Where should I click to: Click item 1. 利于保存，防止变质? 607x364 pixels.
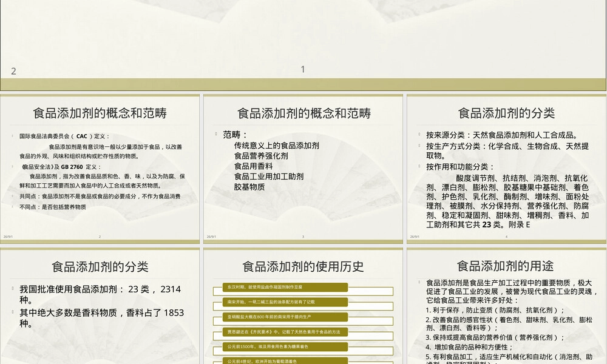coord(495,310)
